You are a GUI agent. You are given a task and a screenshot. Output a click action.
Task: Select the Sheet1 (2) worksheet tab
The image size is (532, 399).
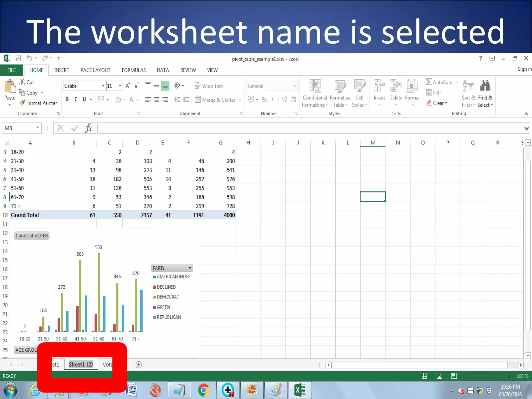[x=81, y=364]
